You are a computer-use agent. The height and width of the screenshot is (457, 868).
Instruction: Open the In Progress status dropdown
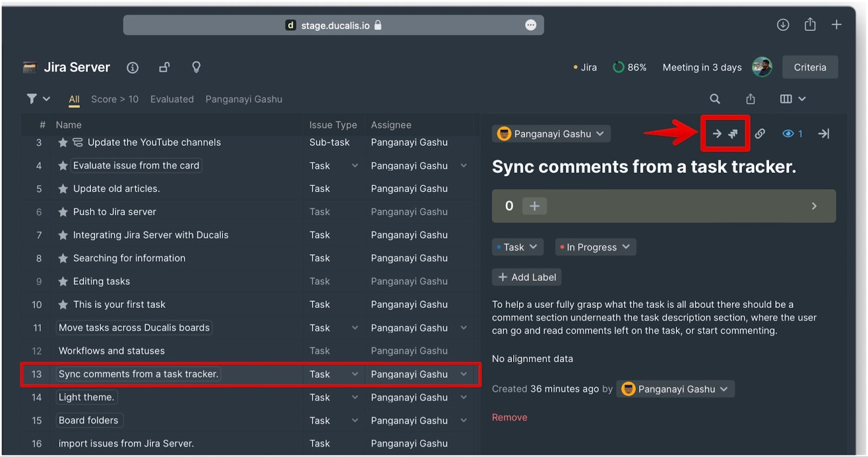[x=596, y=247]
